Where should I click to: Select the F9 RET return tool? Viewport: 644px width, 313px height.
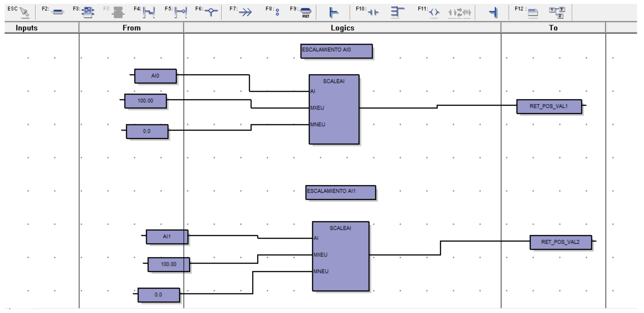click(306, 12)
